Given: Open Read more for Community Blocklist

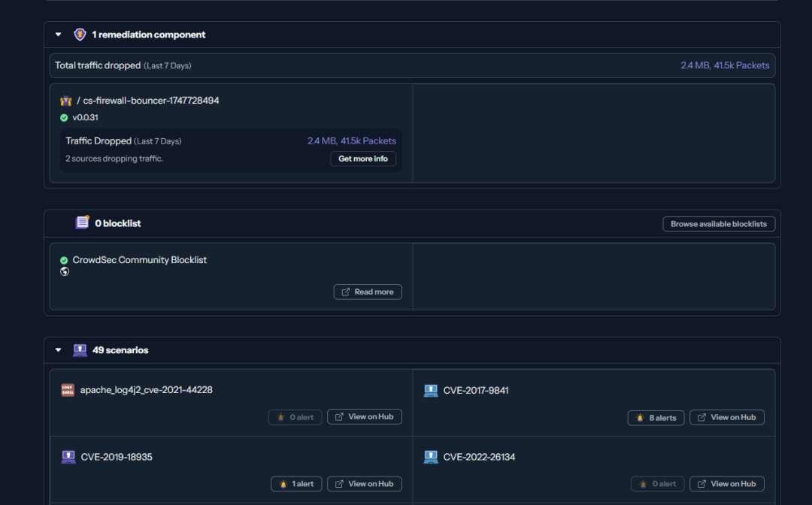Looking at the screenshot, I should click(x=368, y=292).
